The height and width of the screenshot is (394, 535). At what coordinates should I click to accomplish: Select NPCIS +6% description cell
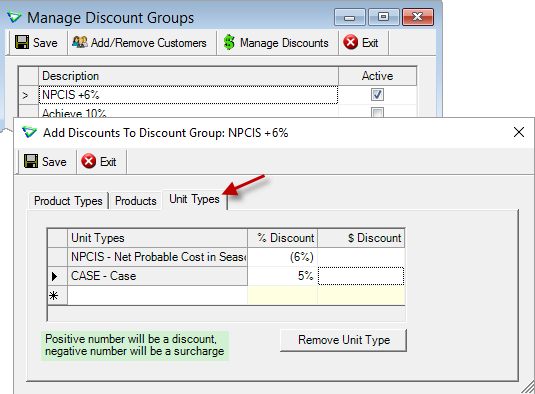coord(188,95)
